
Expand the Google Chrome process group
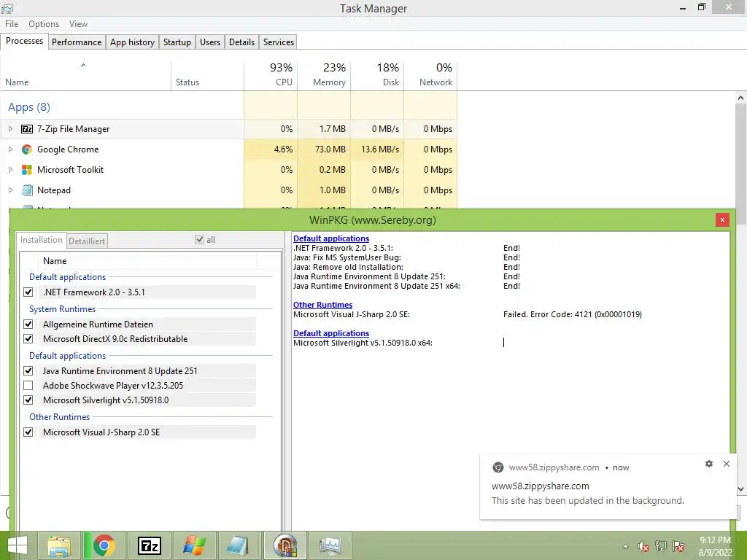pyautogui.click(x=10, y=149)
